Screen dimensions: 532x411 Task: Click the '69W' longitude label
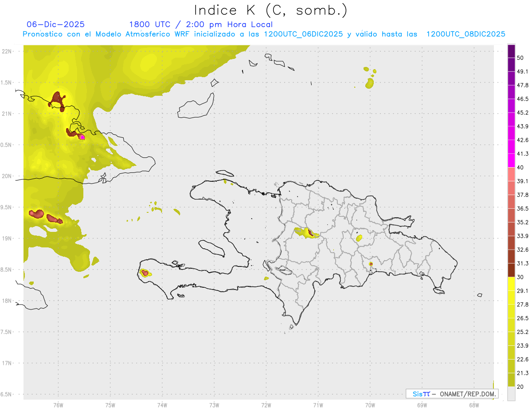pyautogui.click(x=422, y=405)
